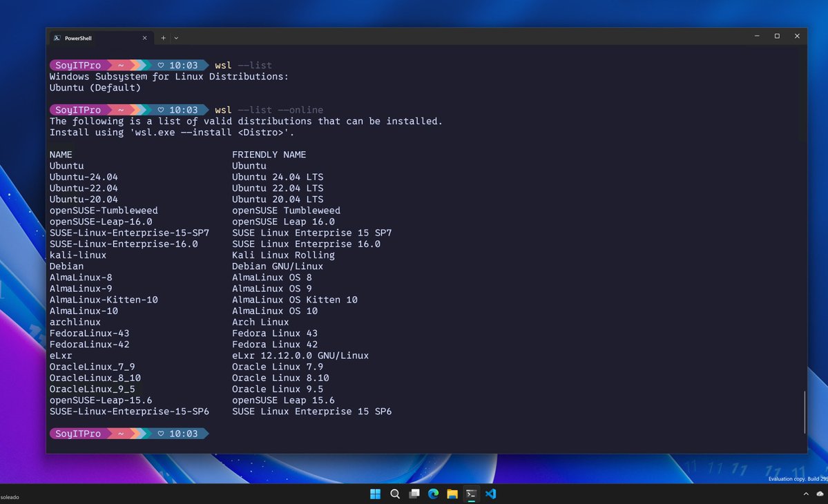Click 'SUSE Linux Enterprise 15 SP6' friendly name
The height and width of the screenshot is (504, 828).
click(311, 411)
